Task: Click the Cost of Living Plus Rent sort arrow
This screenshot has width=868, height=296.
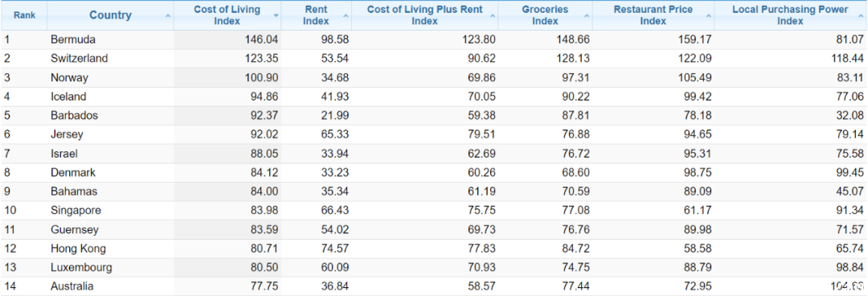Action: click(x=492, y=16)
